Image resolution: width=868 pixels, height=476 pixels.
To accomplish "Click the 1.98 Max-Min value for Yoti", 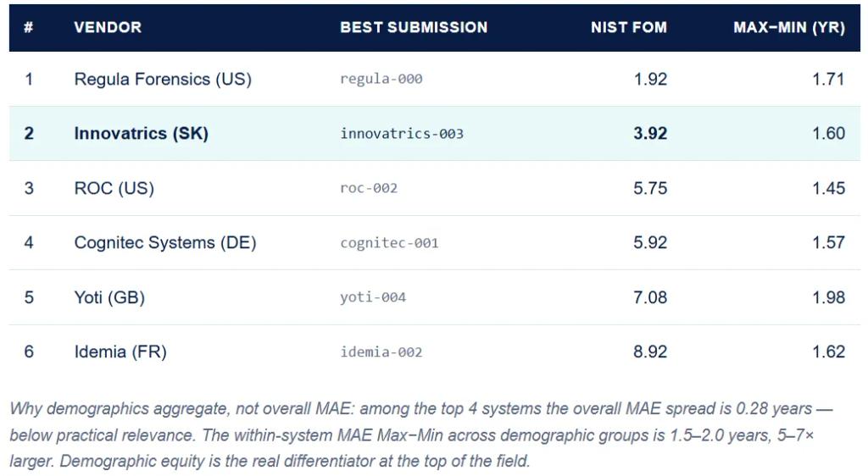I will coord(828,297).
